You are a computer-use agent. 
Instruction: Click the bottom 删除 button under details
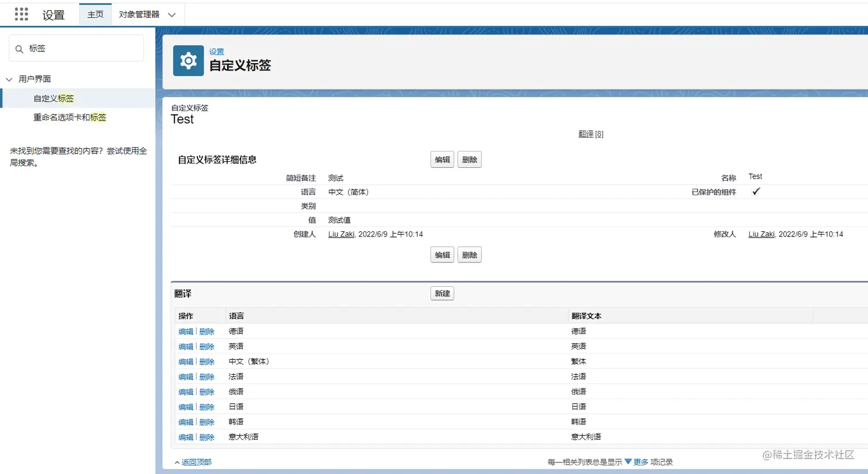tap(470, 255)
